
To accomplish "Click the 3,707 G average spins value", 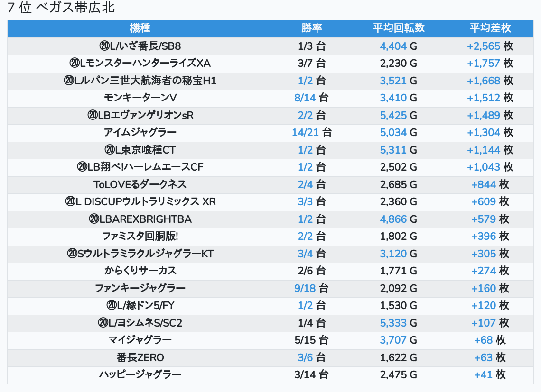I will tap(399, 340).
